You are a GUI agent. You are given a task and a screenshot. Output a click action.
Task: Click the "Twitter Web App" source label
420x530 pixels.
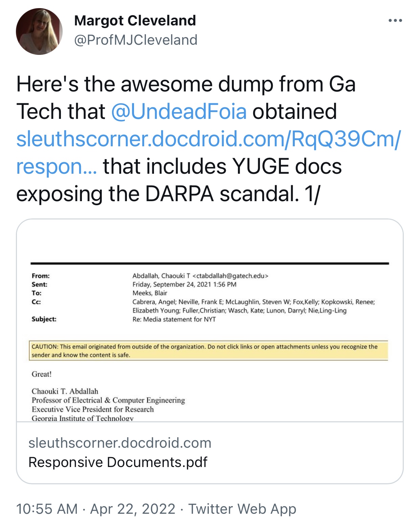click(242, 509)
